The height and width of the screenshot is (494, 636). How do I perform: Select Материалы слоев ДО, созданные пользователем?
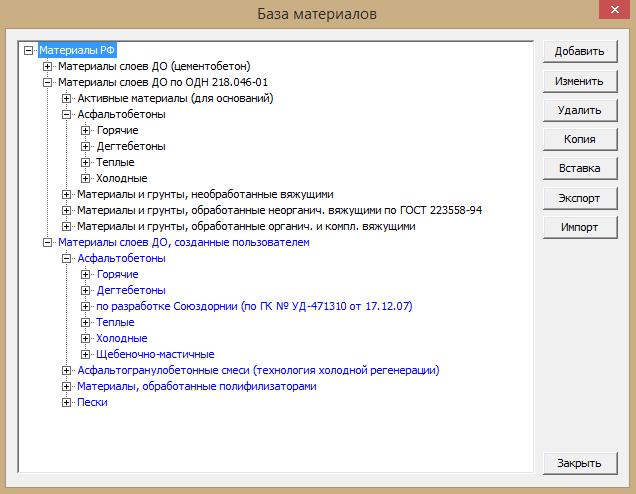[x=184, y=243]
